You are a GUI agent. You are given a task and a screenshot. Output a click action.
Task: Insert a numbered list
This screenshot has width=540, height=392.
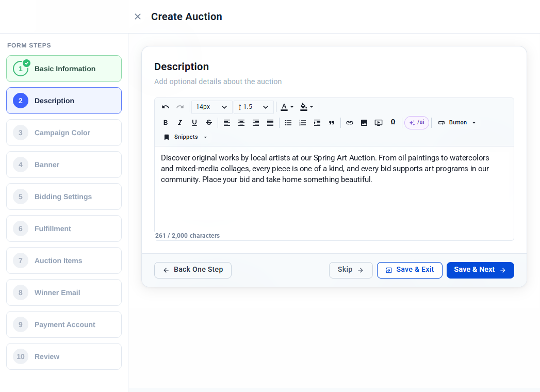[x=302, y=123]
